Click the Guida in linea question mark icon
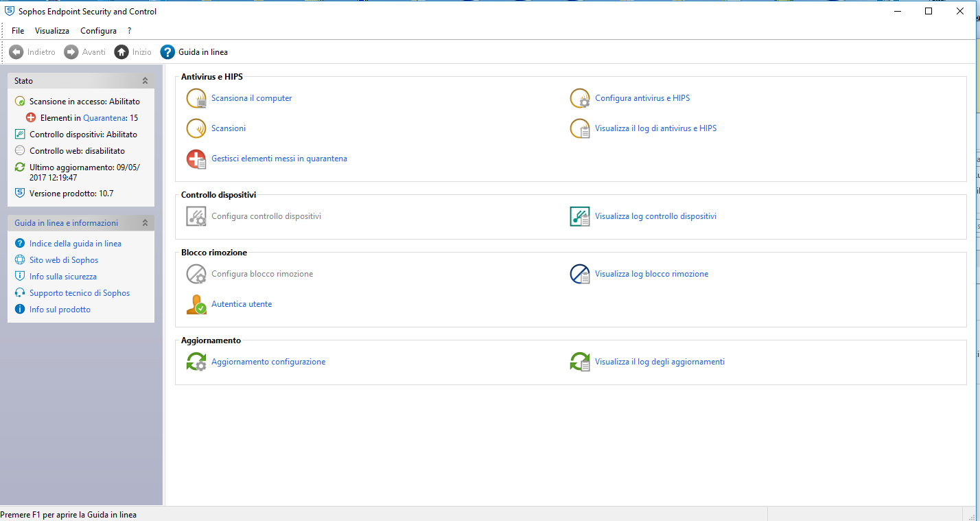Screen dimensions: 980x521 (167, 52)
